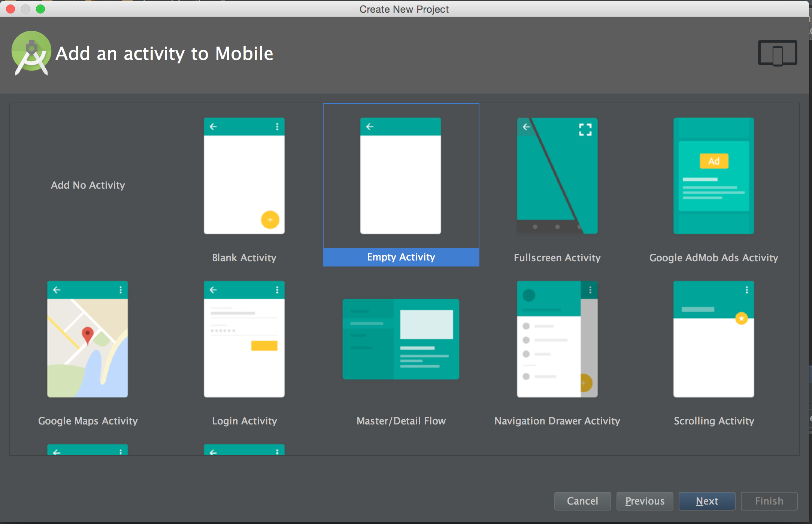Select the Add No Activity option
Screen dimensions: 812x524
(88, 185)
